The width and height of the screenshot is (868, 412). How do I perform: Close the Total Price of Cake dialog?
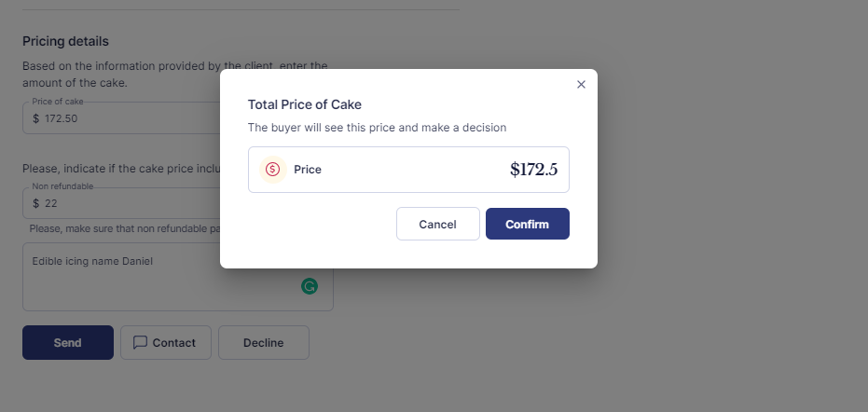pyautogui.click(x=581, y=84)
